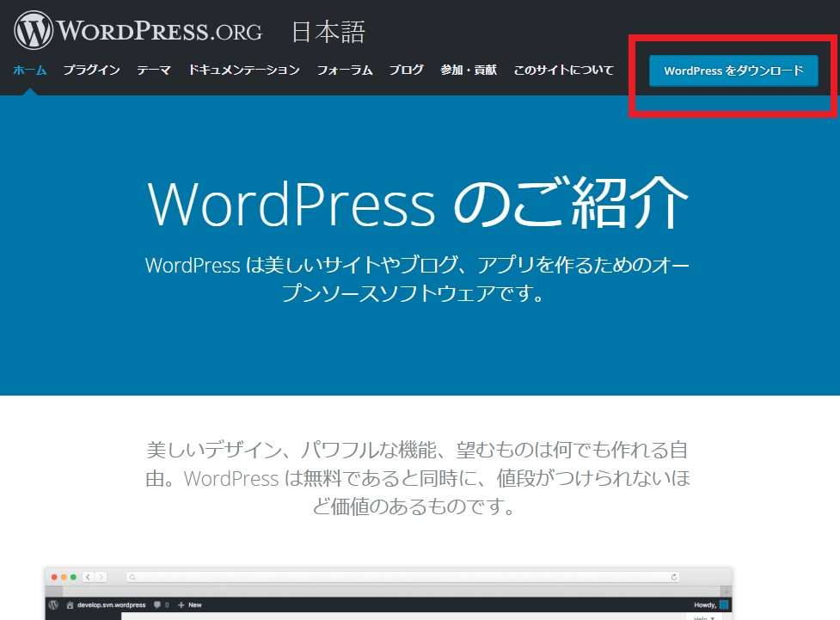Visit the 参加・貢献 page
The height and width of the screenshot is (620, 840).
pos(469,70)
